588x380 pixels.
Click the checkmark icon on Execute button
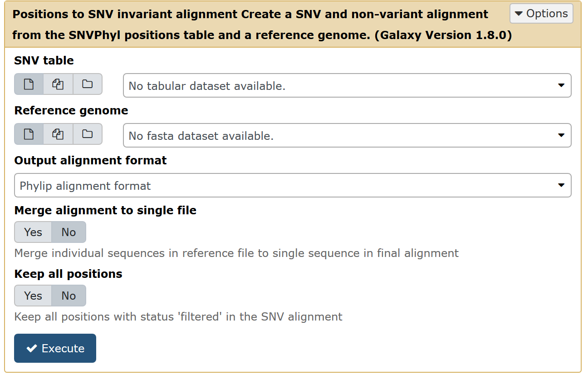pyautogui.click(x=31, y=348)
